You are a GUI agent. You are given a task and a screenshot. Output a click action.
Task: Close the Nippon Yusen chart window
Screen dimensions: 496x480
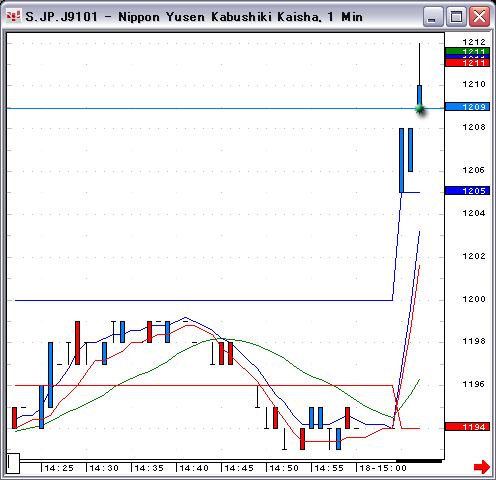pyautogui.click(x=479, y=16)
